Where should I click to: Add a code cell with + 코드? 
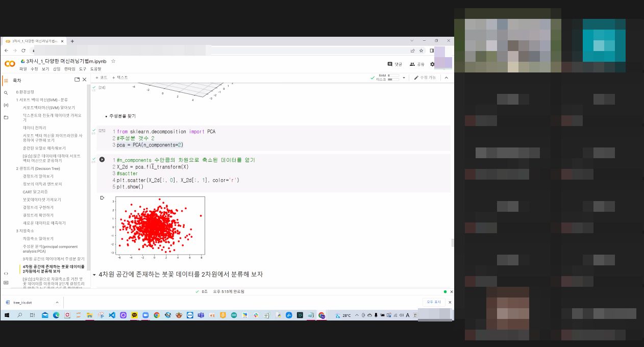tap(102, 78)
